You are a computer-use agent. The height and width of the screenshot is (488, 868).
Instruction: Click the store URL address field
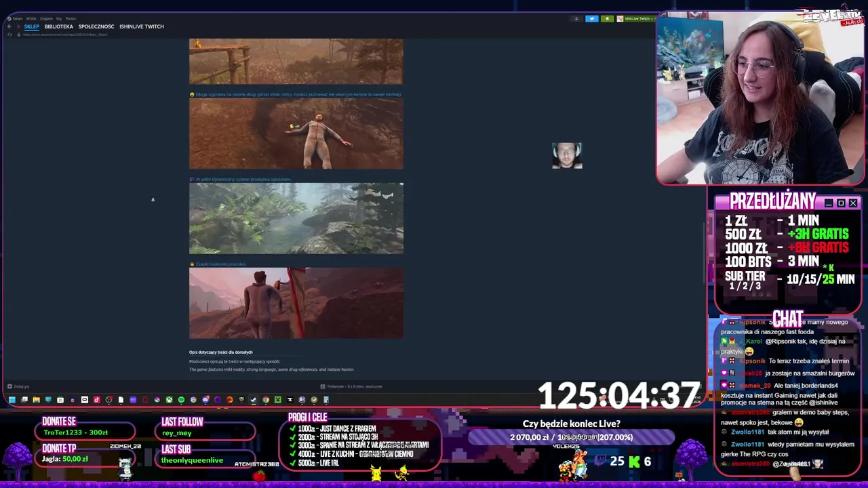click(x=65, y=35)
